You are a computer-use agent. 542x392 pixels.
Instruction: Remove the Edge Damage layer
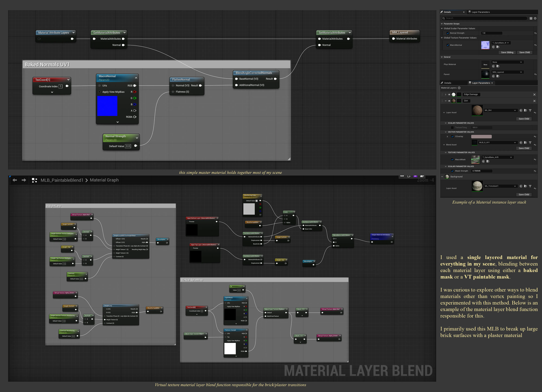534,95
